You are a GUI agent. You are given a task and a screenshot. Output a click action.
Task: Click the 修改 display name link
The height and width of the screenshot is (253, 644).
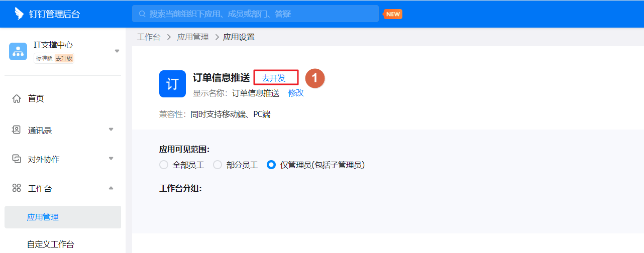pyautogui.click(x=296, y=93)
